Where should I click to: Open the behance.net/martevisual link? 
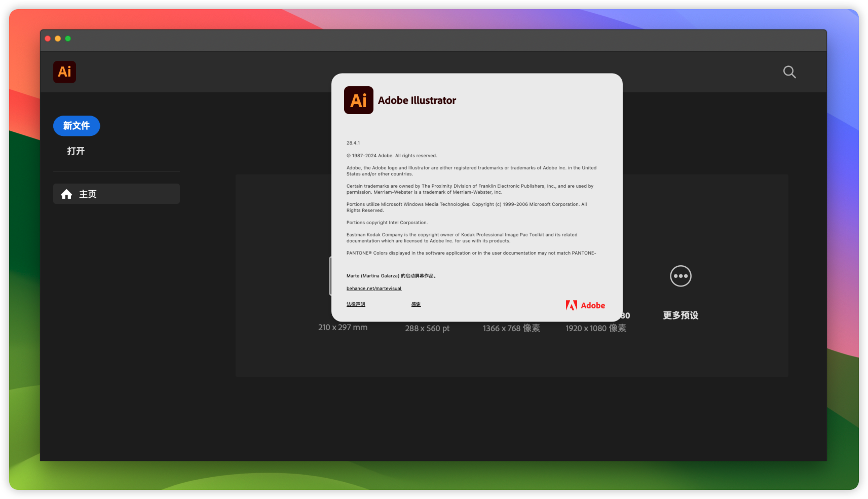pyautogui.click(x=374, y=289)
